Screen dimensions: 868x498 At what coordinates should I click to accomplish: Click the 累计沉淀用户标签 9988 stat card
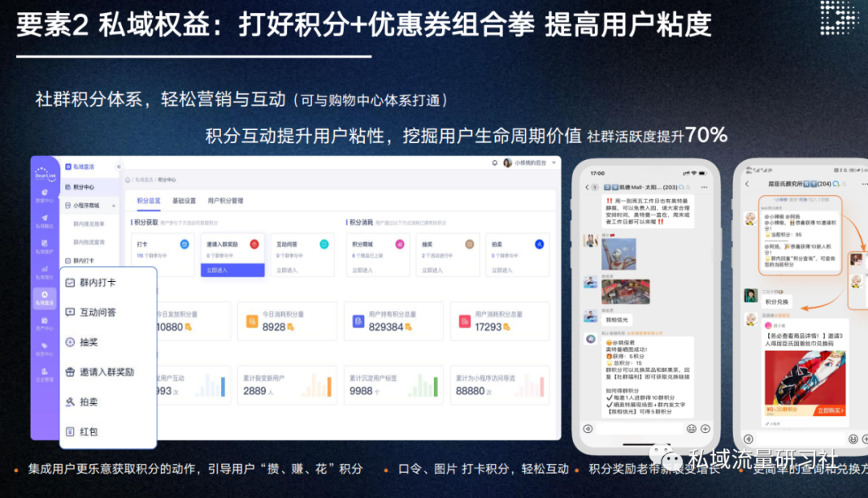(x=393, y=386)
